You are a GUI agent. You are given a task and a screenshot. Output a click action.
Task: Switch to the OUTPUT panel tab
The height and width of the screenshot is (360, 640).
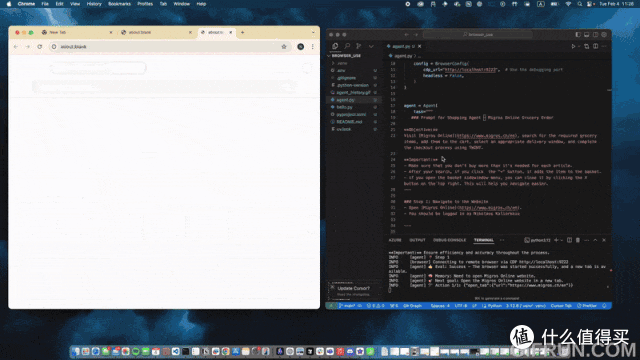coord(417,240)
